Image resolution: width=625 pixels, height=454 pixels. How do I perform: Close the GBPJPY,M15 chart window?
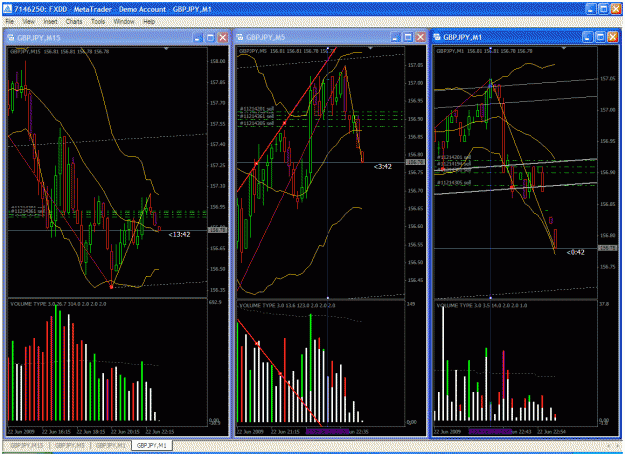(223, 38)
